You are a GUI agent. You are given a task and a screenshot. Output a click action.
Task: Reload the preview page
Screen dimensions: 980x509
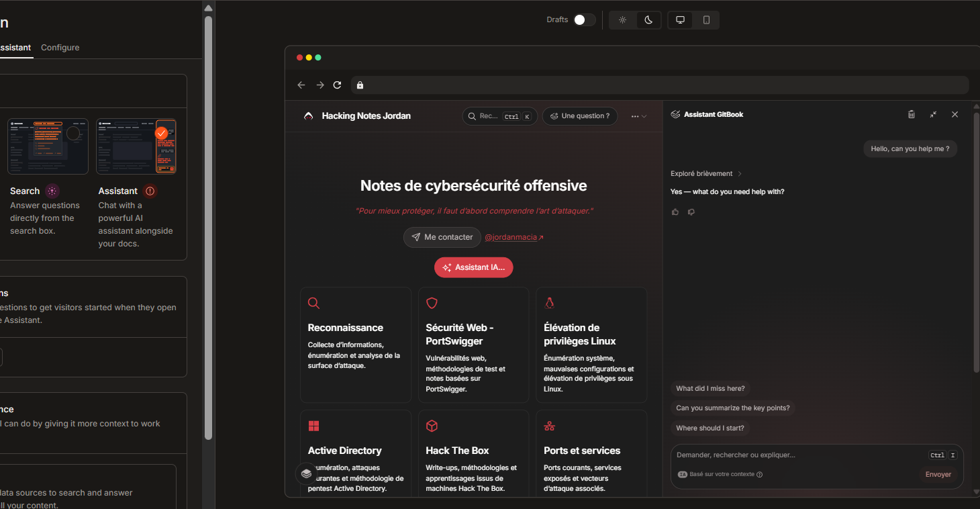[338, 85]
